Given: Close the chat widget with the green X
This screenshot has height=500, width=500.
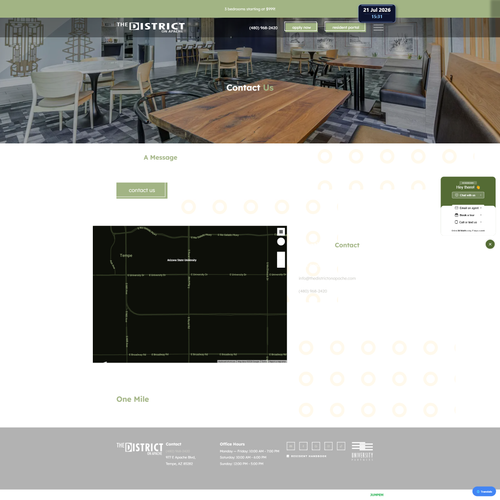Looking at the screenshot, I should click(x=490, y=244).
